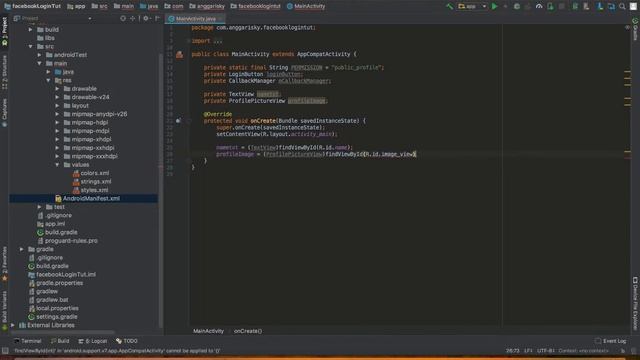Image resolution: width=640 pixels, height=360 pixels.
Task: Select the drawable folder
Action: click(80, 89)
